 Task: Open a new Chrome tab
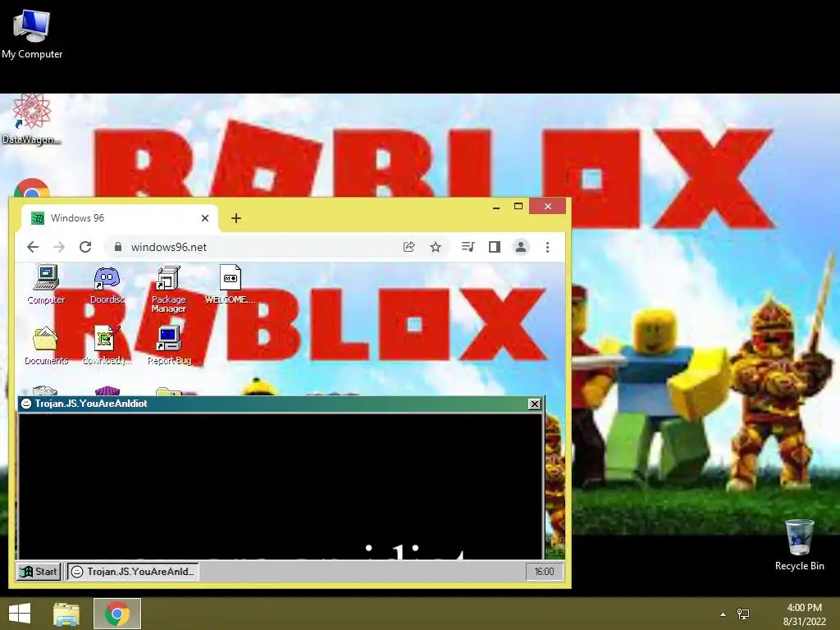click(235, 218)
